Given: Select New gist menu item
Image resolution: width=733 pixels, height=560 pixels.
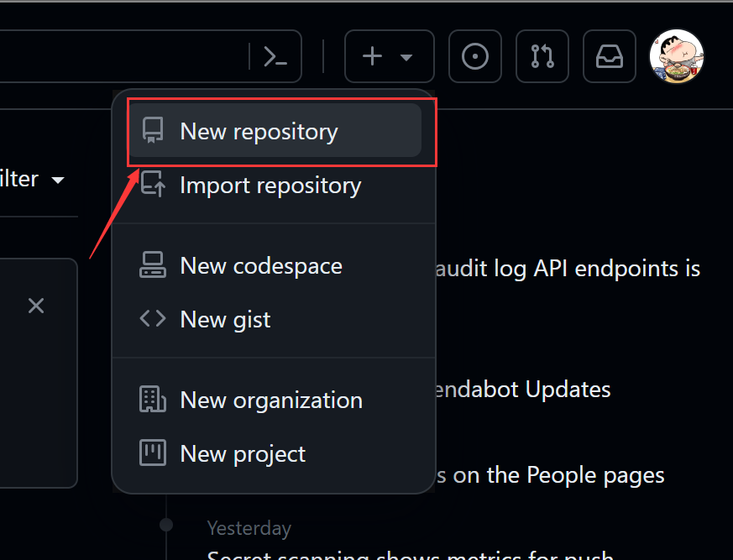Looking at the screenshot, I should click(275, 319).
